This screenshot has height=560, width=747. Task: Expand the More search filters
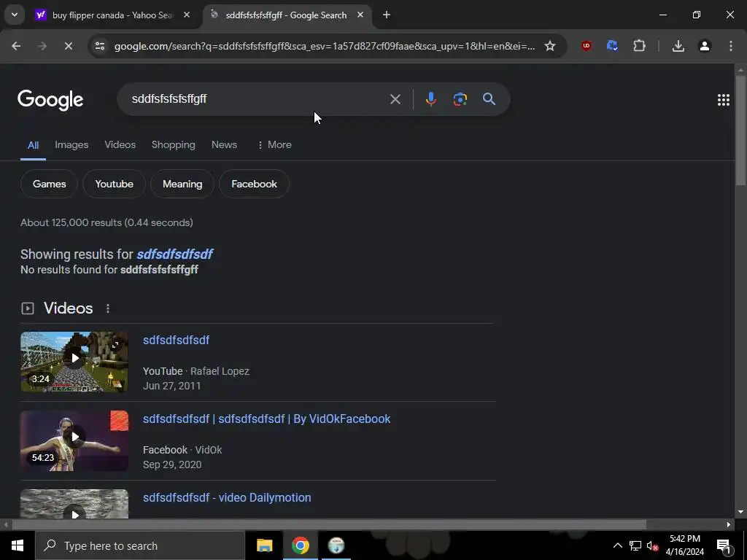click(x=274, y=145)
